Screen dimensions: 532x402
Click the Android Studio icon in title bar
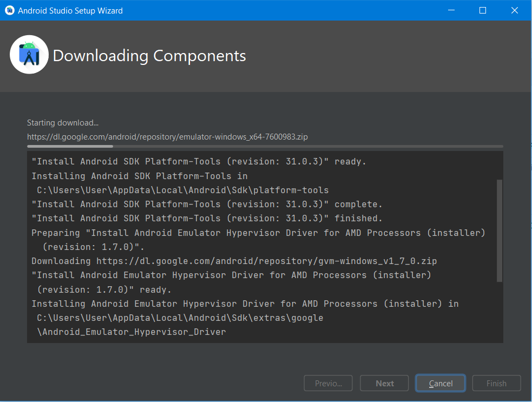[9, 10]
